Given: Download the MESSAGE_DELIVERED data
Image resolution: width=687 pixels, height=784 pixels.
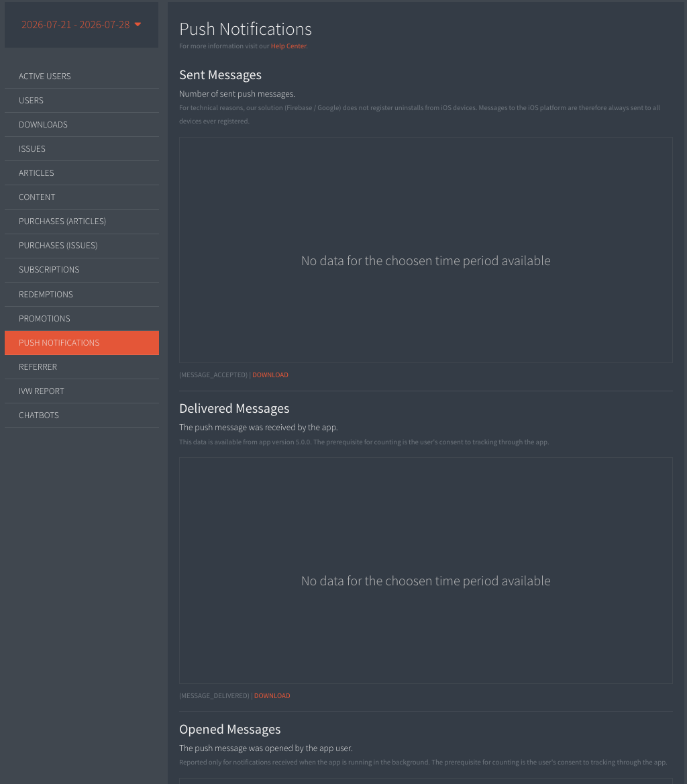Looking at the screenshot, I should coord(272,696).
